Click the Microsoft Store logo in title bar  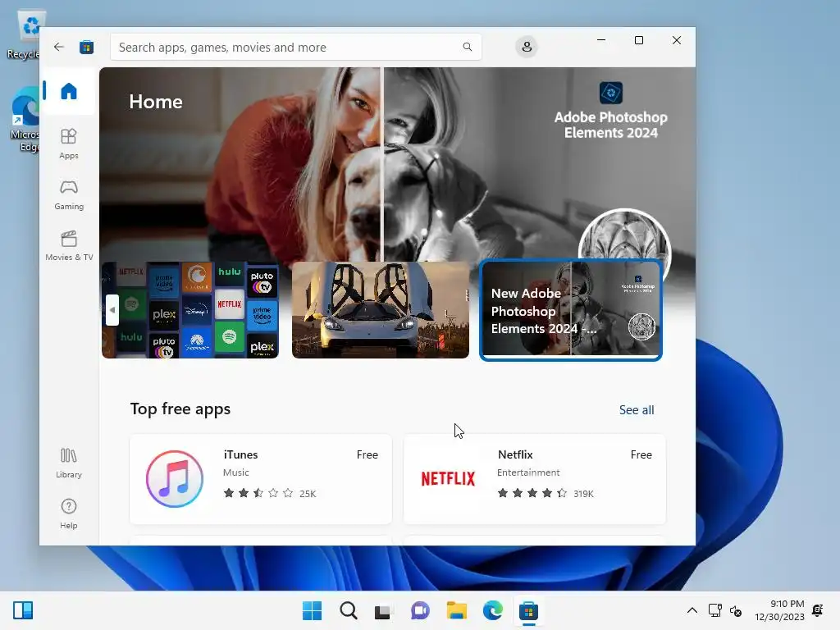pyautogui.click(x=86, y=47)
